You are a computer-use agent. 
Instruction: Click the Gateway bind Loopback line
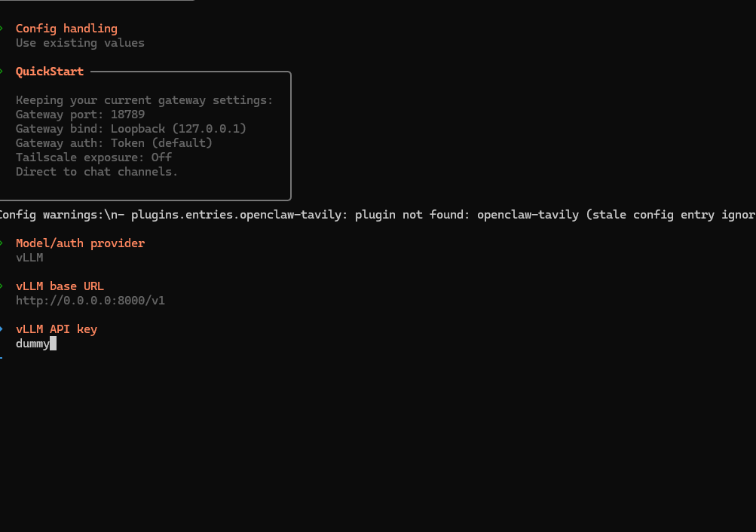pos(131,129)
